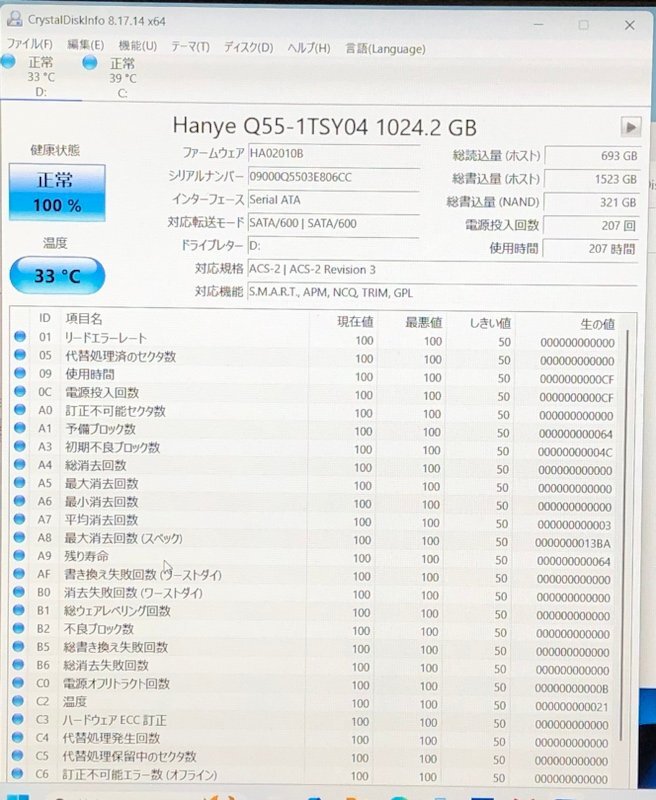Close the CrystalDiskInfo window
Viewport: 656px width, 800px height.
pyautogui.click(x=629, y=25)
